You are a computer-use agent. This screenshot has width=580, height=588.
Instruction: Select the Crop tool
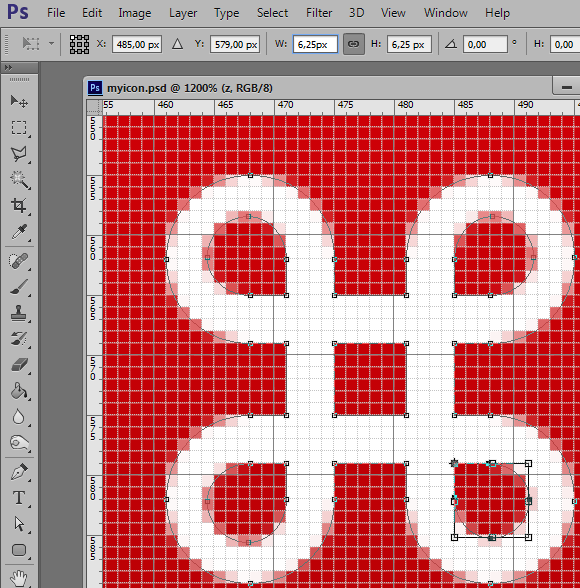coord(19,206)
